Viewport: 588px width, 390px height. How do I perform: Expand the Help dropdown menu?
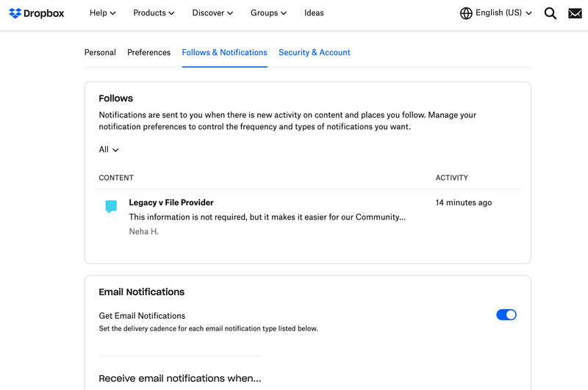click(x=102, y=13)
